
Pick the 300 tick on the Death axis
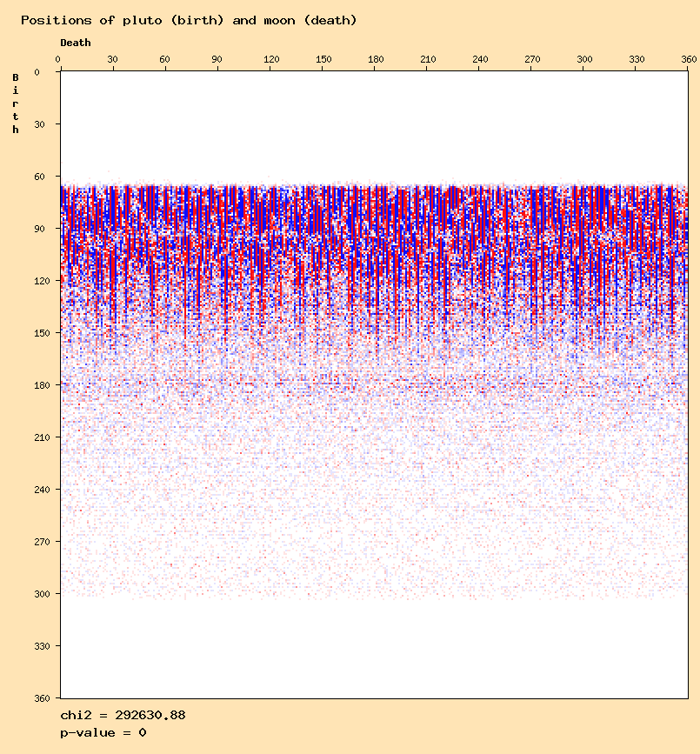tap(584, 59)
